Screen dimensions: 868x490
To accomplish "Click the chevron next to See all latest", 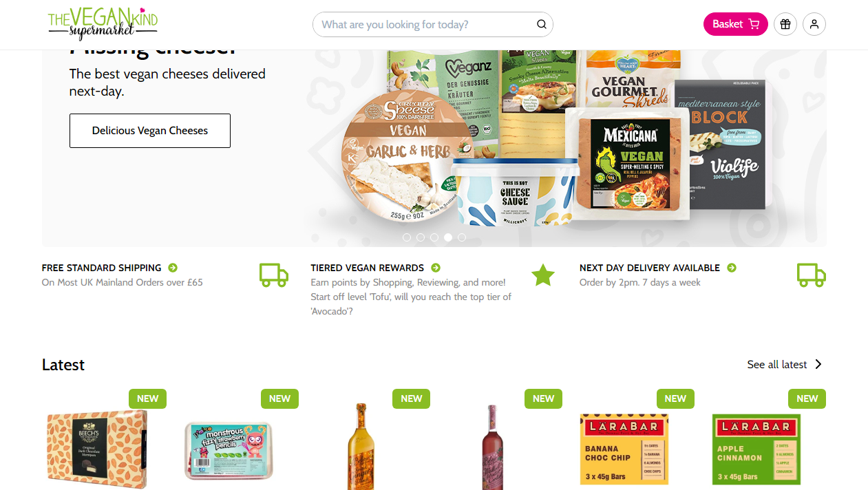I will pyautogui.click(x=818, y=364).
